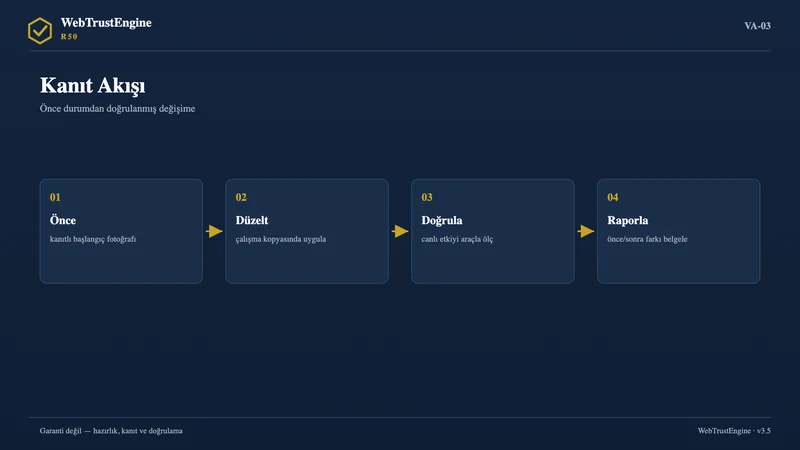Viewport: 800px width, 450px height.
Task: Click the step number 01
Action: click(x=55, y=197)
